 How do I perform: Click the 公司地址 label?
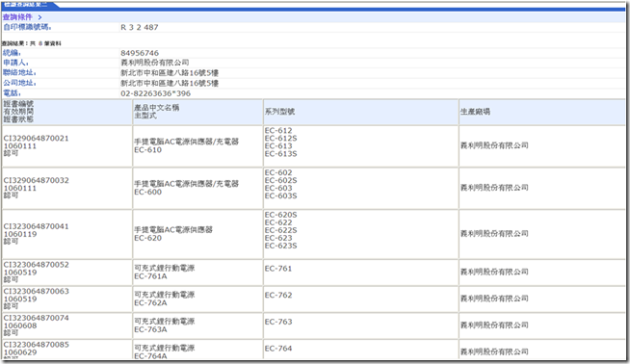19,83
